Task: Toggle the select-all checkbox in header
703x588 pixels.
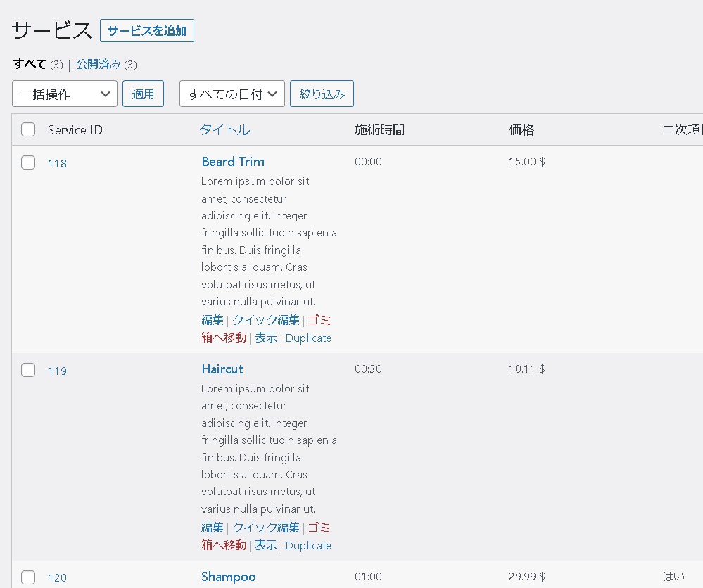Action: 28,129
